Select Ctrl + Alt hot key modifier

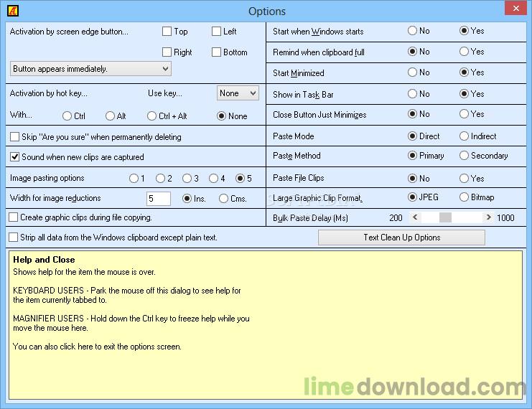coord(152,116)
